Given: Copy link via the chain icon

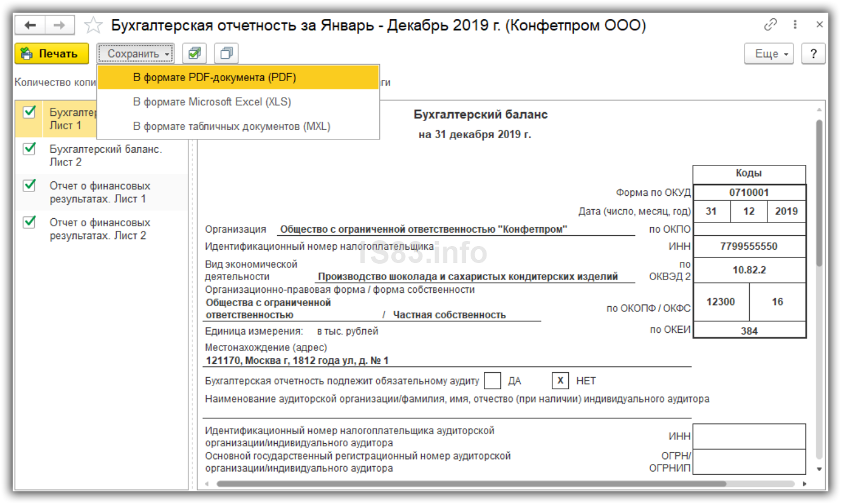Looking at the screenshot, I should pos(771,25).
